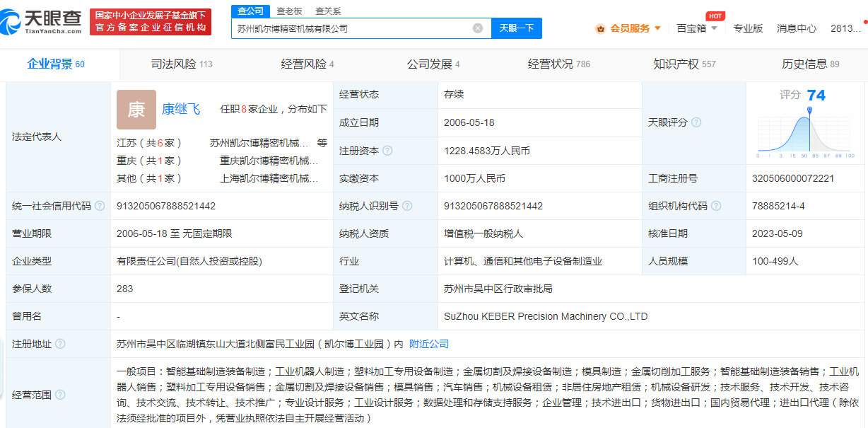Image resolution: width=868 pixels, height=428 pixels.
Task: Click the English name SuZhou KEBER Precision Machinery
Action: 546,316
